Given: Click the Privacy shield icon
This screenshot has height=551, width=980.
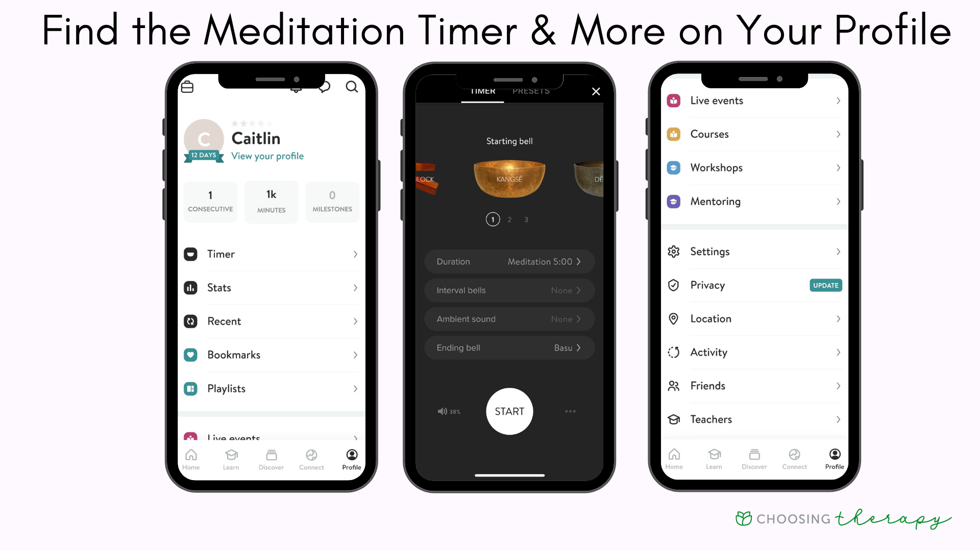Looking at the screenshot, I should pyautogui.click(x=673, y=285).
